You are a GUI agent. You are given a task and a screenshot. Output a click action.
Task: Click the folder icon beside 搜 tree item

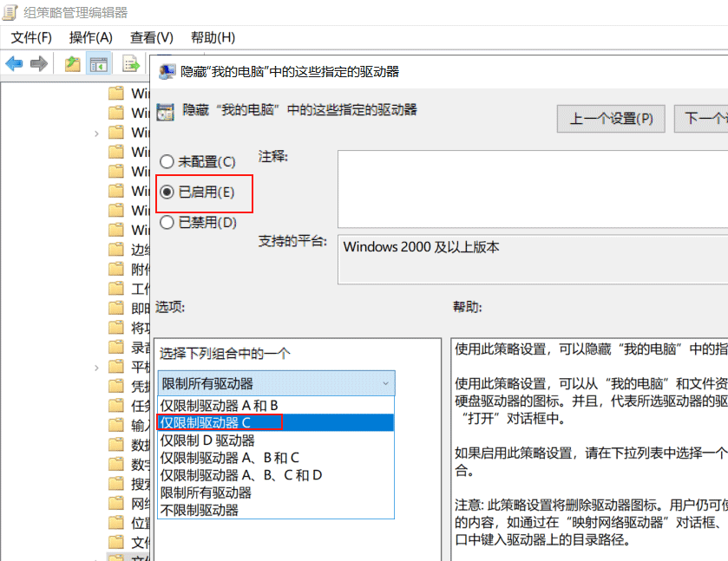116,484
